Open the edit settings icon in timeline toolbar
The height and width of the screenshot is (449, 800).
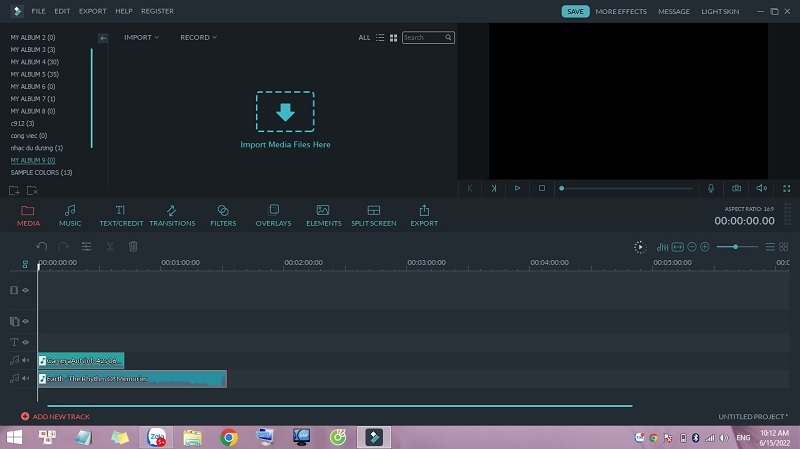coord(87,247)
